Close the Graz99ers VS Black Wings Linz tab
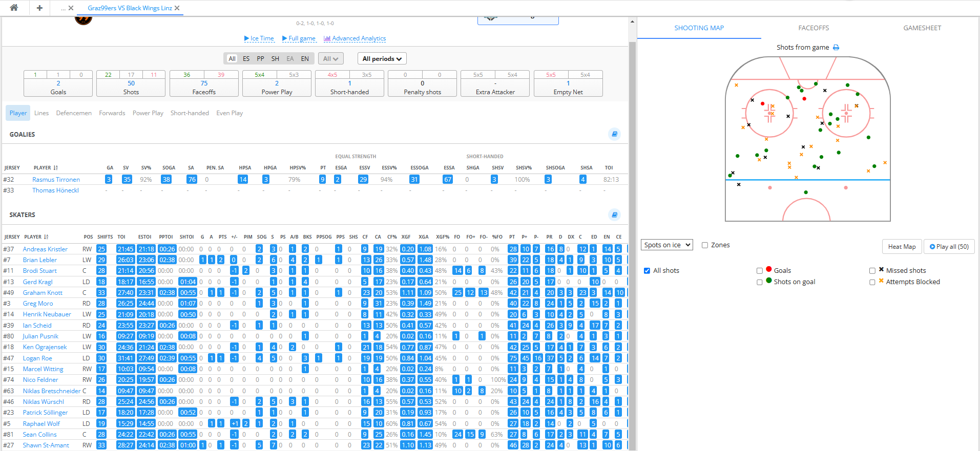Image resolution: width=980 pixels, height=451 pixels. (x=177, y=8)
